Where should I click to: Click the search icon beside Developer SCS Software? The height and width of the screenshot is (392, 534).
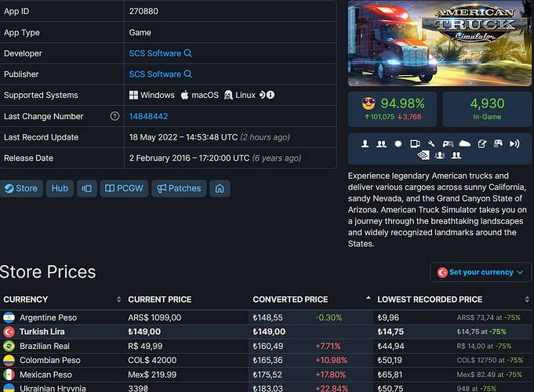[188, 53]
